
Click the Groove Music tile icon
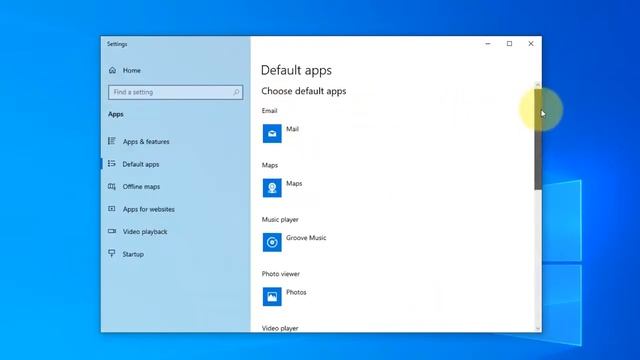(272, 242)
